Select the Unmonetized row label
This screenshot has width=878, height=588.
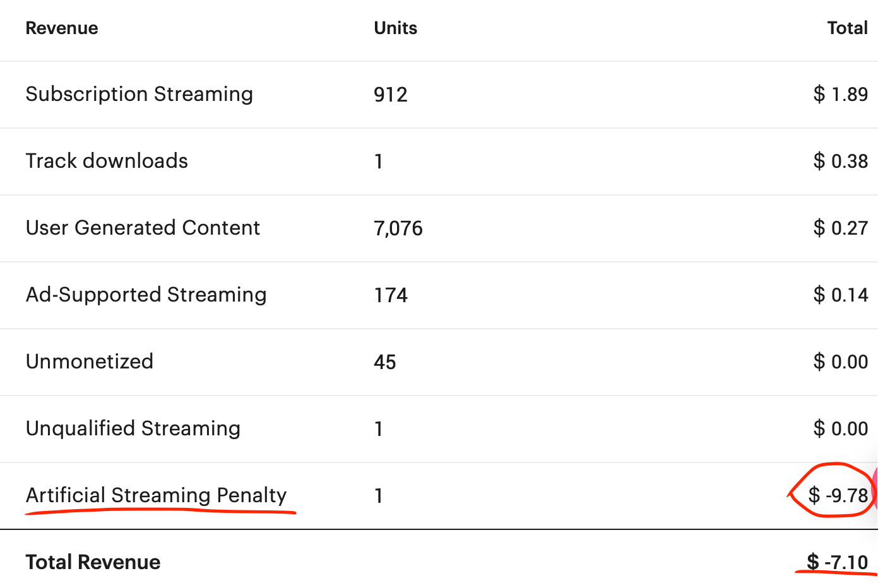tap(89, 362)
